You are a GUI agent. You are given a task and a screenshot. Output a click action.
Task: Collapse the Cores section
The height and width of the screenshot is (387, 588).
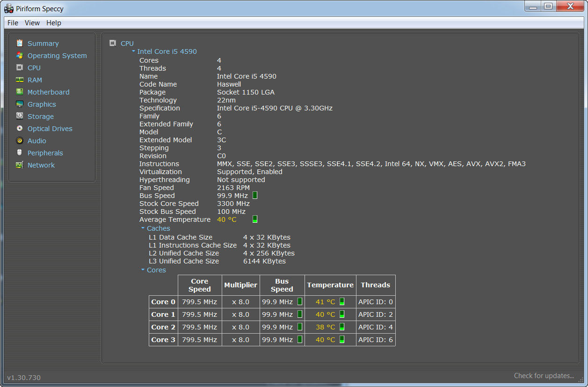click(143, 270)
